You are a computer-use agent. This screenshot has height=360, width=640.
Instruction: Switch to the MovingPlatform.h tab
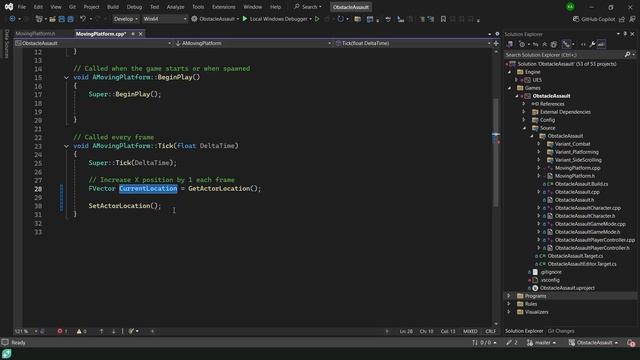(x=35, y=34)
